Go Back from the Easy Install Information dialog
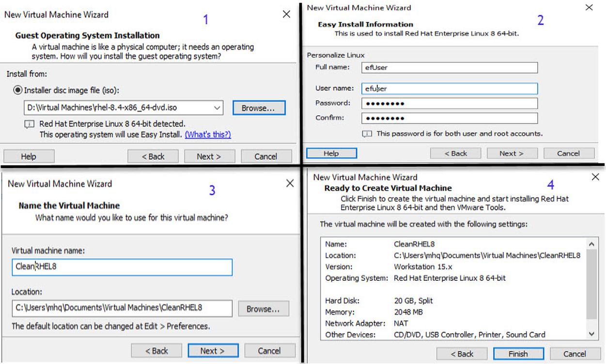Viewport: 606px width, 364px height. tap(456, 153)
